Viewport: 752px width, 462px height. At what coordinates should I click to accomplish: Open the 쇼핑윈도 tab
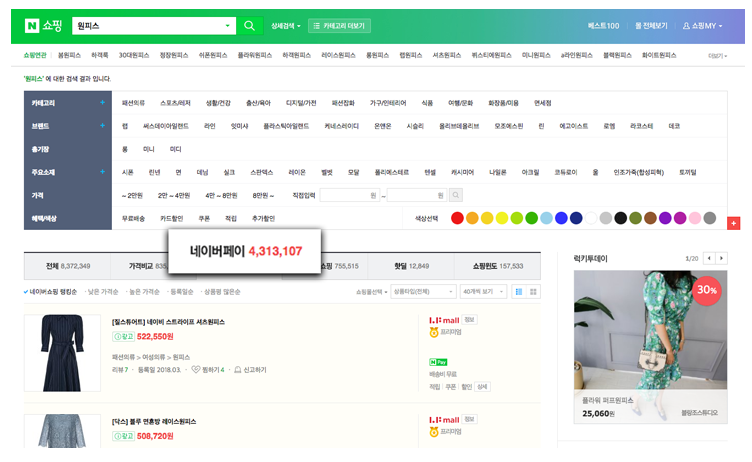pos(497,266)
